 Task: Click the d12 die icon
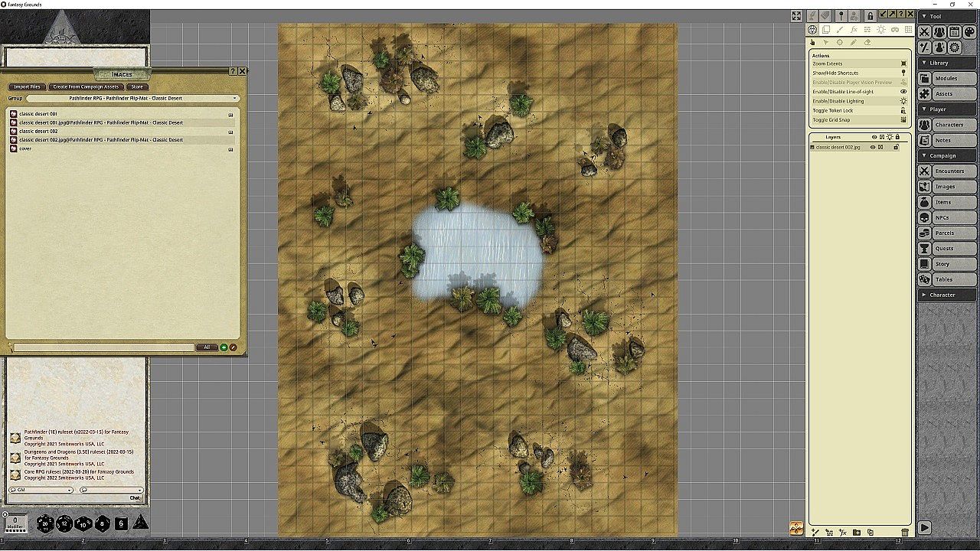[64, 523]
